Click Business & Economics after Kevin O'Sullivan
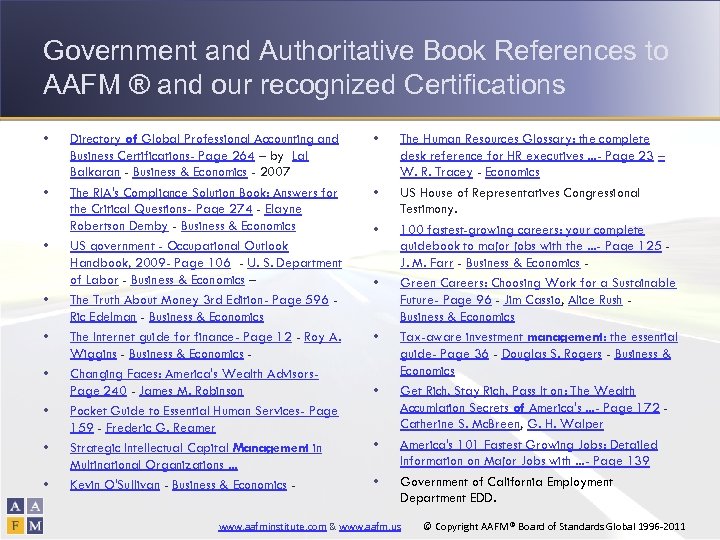Screen dimensions: 720x540 click(230, 485)
